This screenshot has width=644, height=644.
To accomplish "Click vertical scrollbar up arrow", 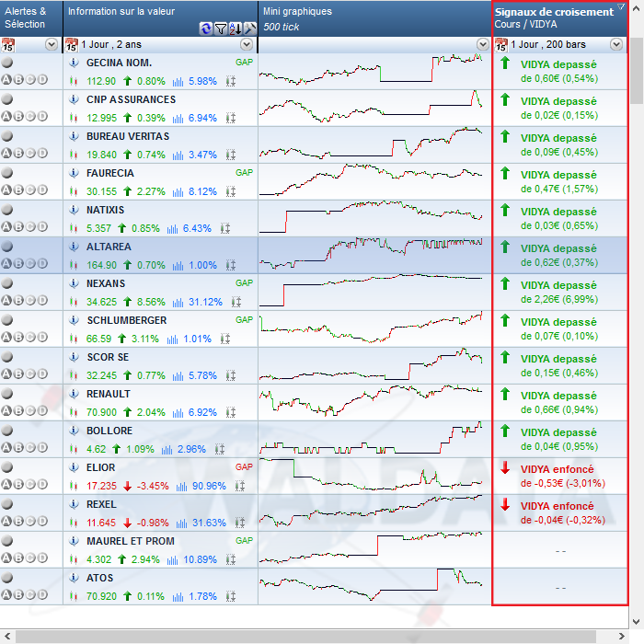I will 637,8.
